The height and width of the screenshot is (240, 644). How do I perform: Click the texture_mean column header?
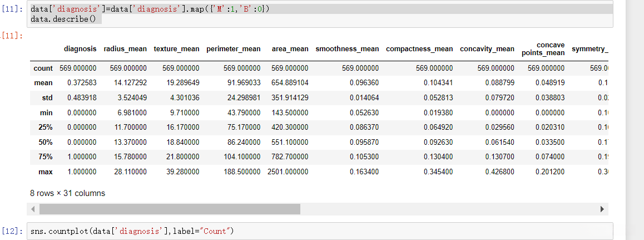(176, 49)
